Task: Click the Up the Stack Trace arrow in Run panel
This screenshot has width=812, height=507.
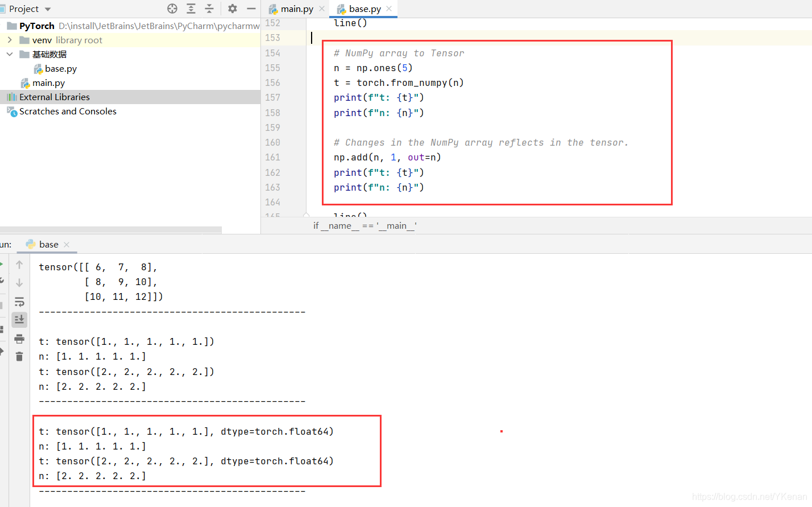Action: (x=19, y=265)
